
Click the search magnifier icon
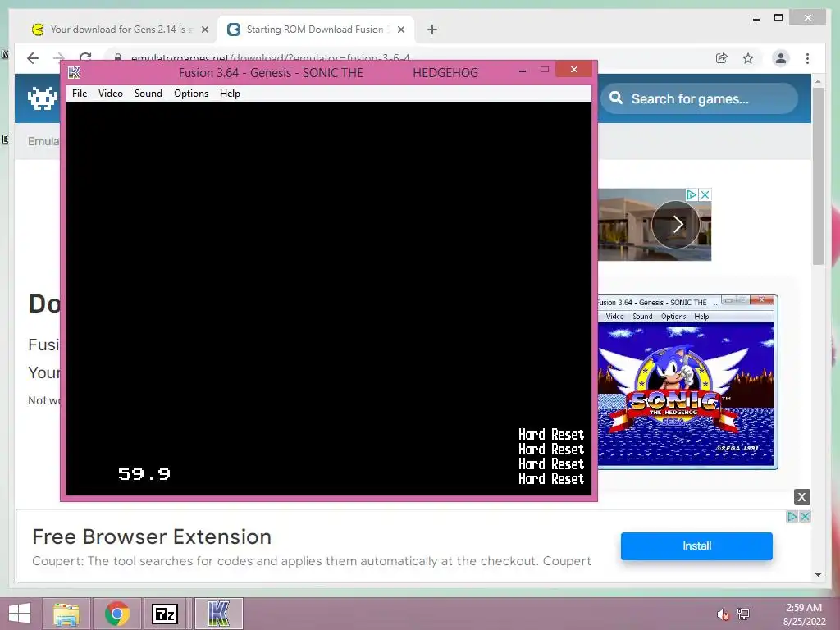(616, 98)
